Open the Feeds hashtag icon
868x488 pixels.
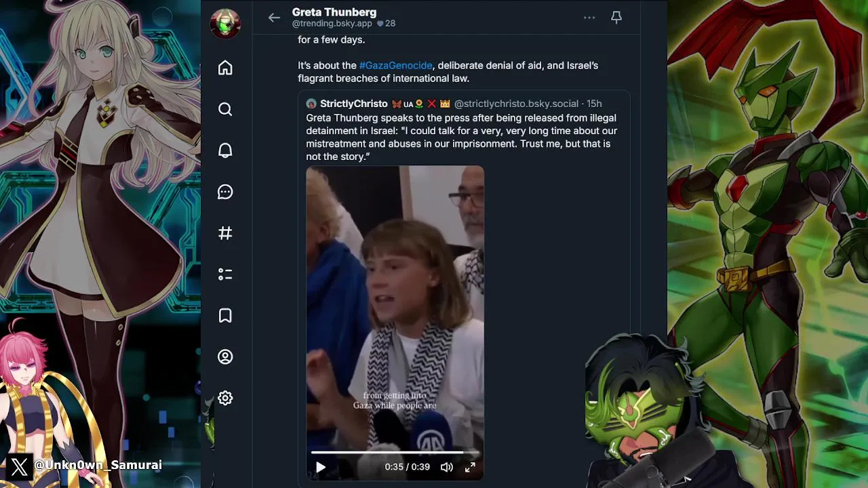[225, 233]
